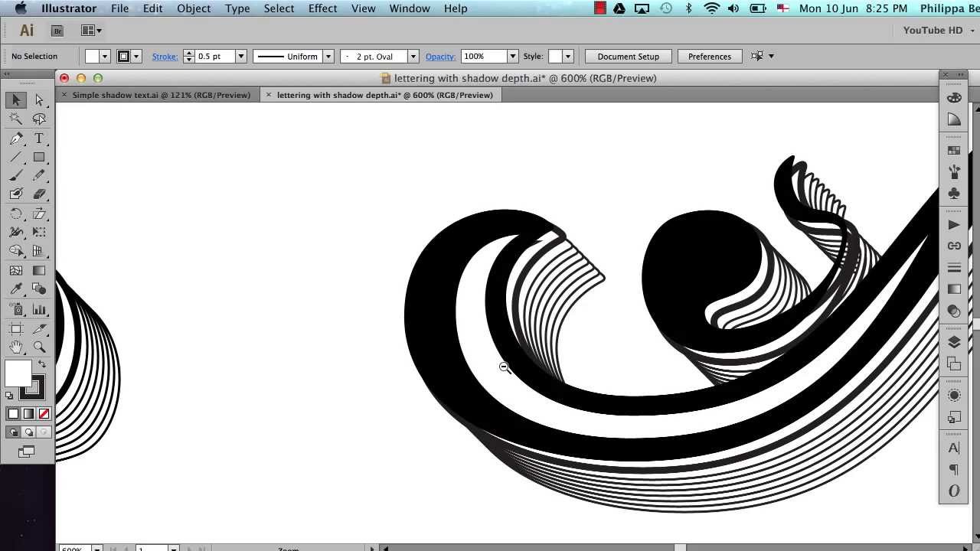The width and height of the screenshot is (980, 551).
Task: Reset to default fill and stroke
Action: (9, 396)
